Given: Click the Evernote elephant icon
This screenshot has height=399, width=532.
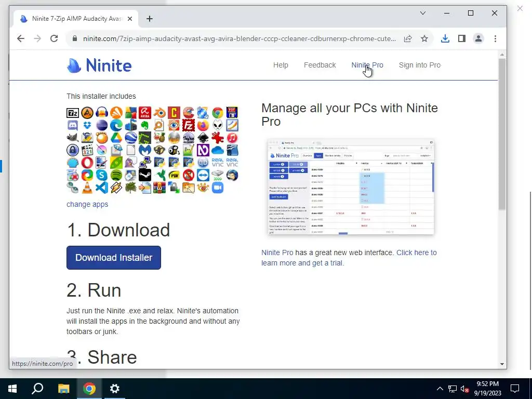Looking at the screenshot, I should [145, 125].
